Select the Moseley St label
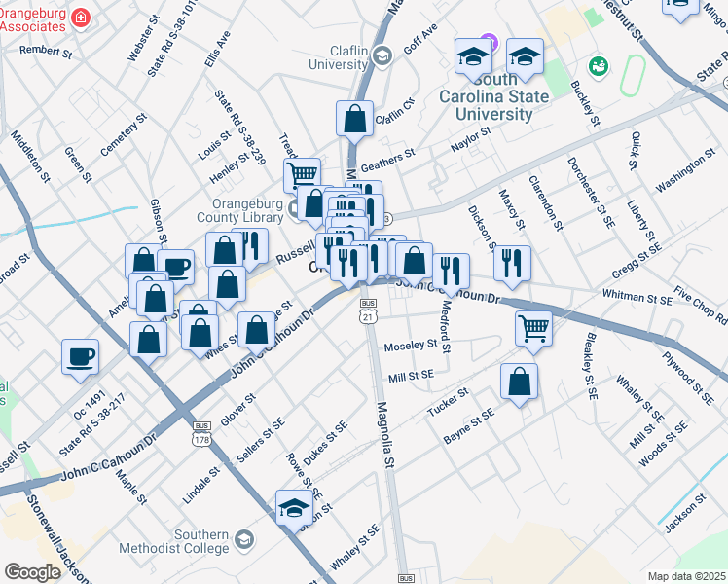Image resolution: width=728 pixels, height=584 pixels. coord(411,346)
